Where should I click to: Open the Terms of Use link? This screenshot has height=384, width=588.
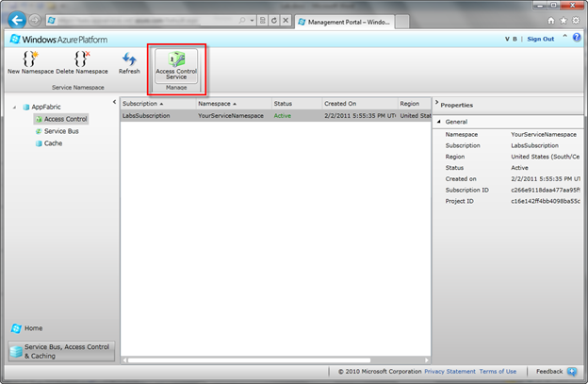point(498,371)
